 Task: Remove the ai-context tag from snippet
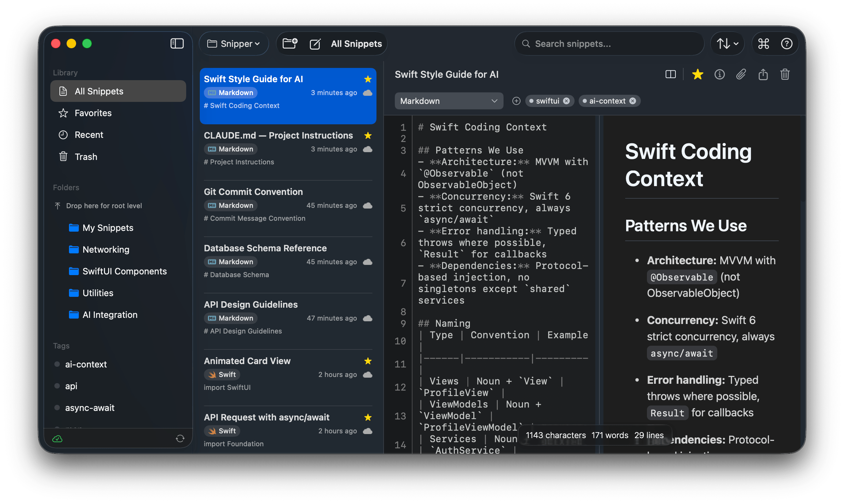coord(632,101)
